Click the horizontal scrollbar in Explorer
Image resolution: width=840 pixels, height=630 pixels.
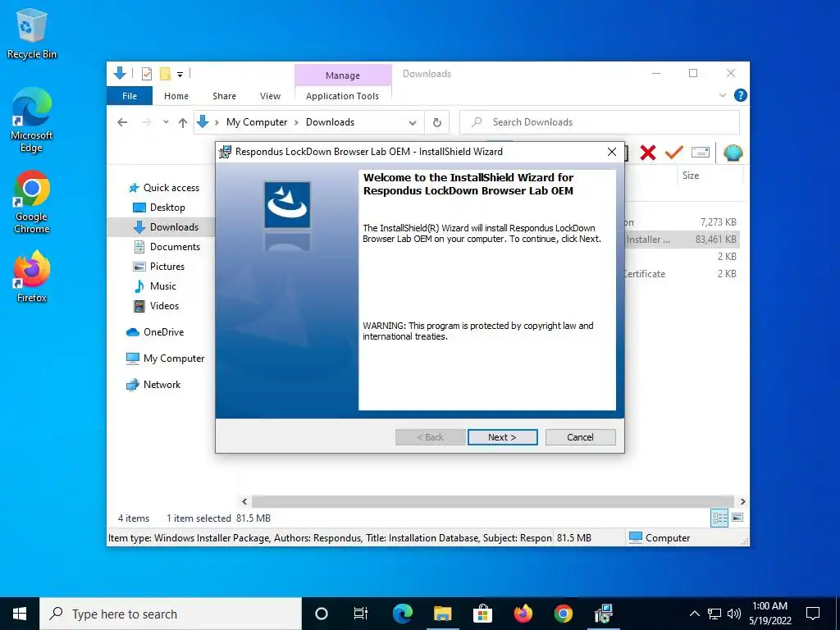[x=493, y=501]
